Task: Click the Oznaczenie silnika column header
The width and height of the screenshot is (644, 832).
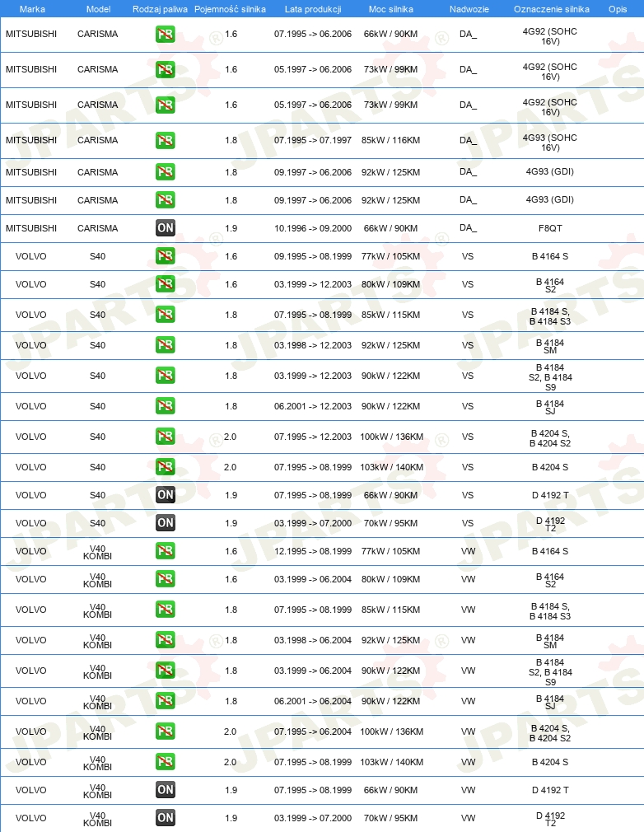Action: (552, 9)
